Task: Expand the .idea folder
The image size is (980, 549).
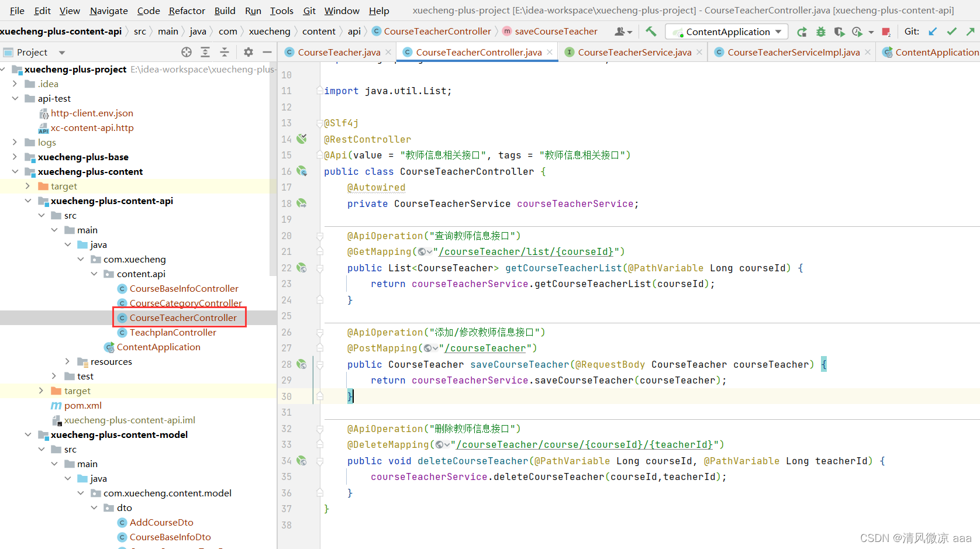Action: click(x=15, y=84)
